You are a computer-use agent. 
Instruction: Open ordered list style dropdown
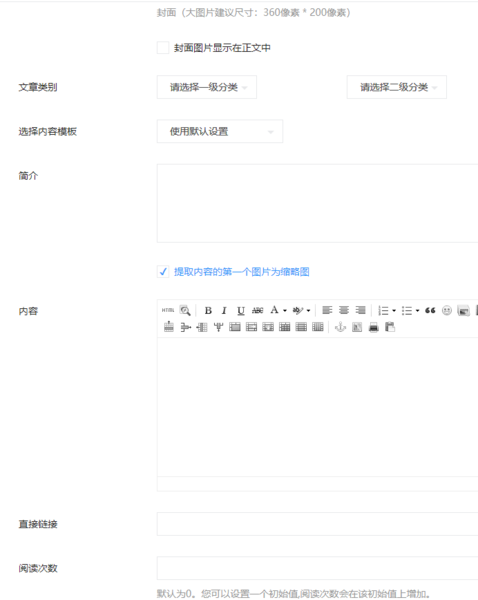(394, 311)
